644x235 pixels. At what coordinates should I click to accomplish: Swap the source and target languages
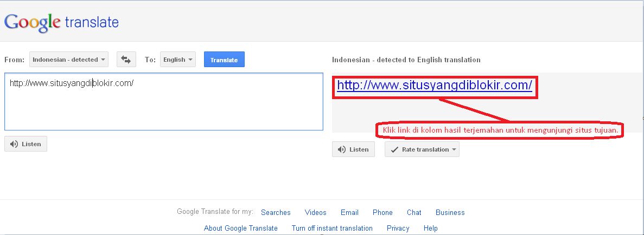126,60
